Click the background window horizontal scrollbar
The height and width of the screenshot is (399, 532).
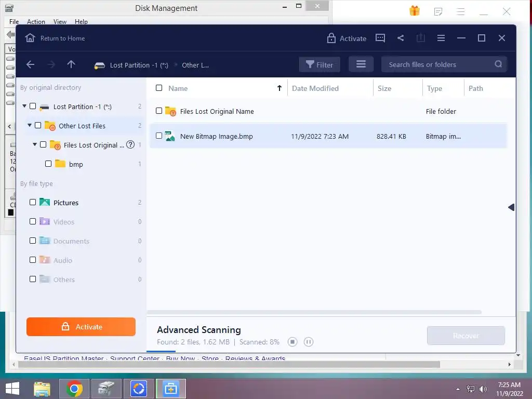tap(229, 364)
